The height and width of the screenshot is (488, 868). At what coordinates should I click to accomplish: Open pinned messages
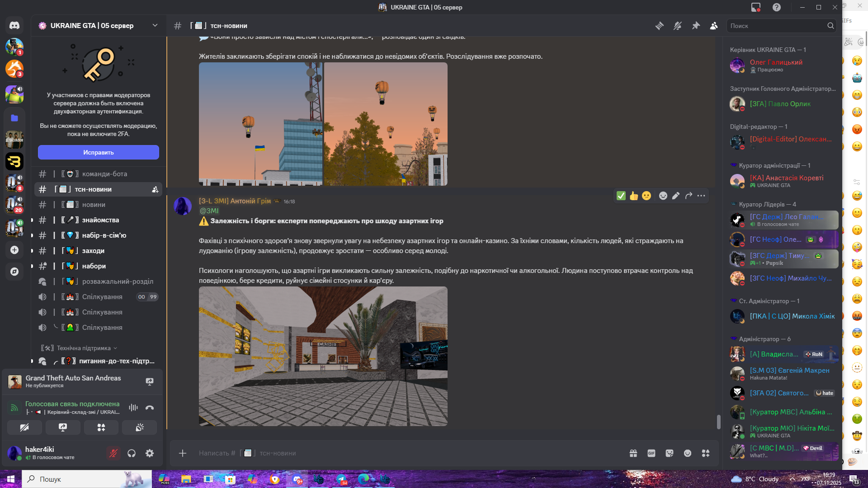(696, 26)
